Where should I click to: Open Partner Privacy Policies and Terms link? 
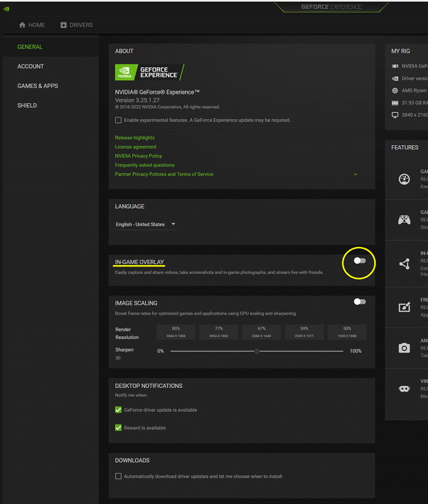164,175
